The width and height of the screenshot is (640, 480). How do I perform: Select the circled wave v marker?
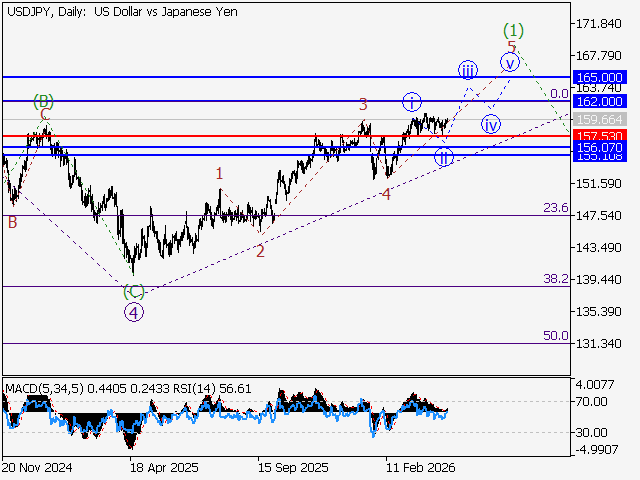[x=510, y=62]
